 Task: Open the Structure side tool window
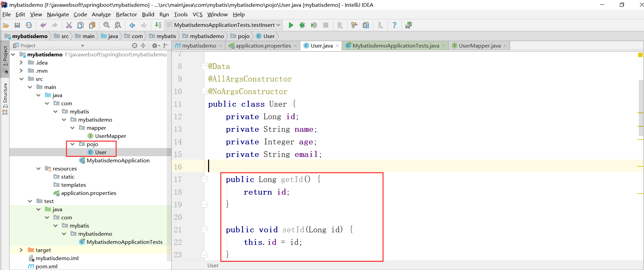tap(5, 98)
